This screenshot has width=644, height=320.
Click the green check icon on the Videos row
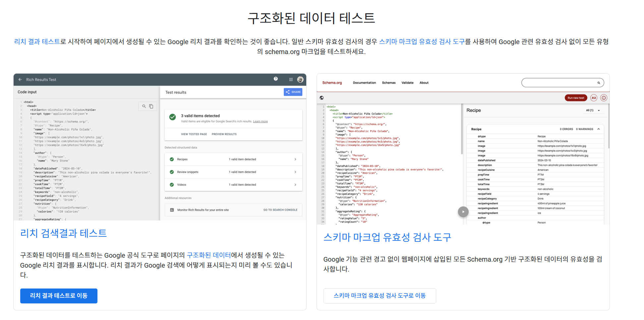tap(172, 185)
